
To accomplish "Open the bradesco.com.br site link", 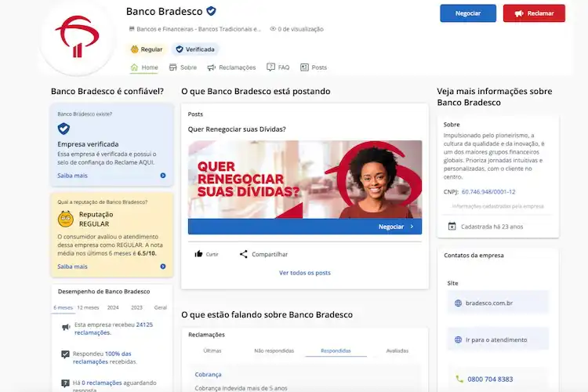I will (498, 303).
